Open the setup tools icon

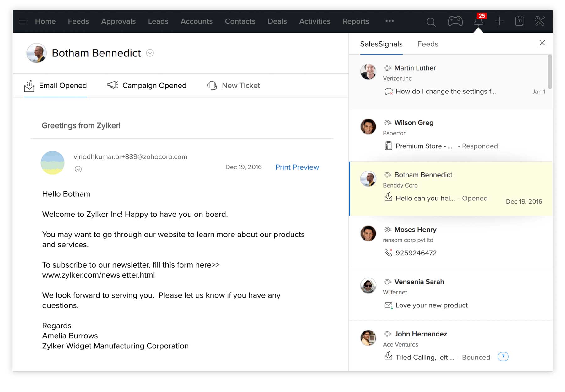(x=540, y=21)
